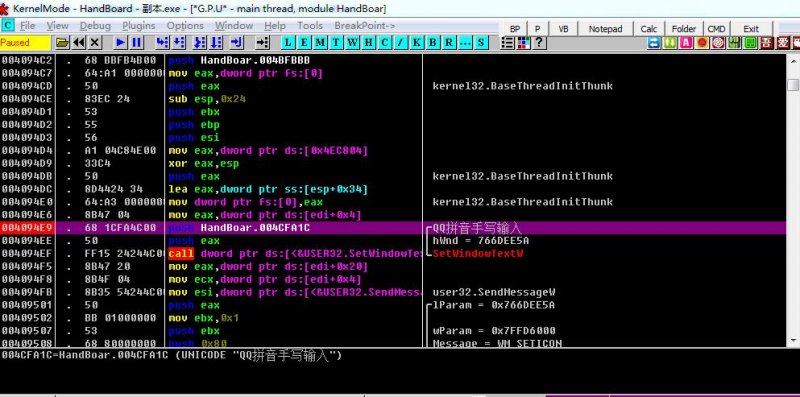Show CPU window via C button
The image size is (800, 397).
[384, 42]
